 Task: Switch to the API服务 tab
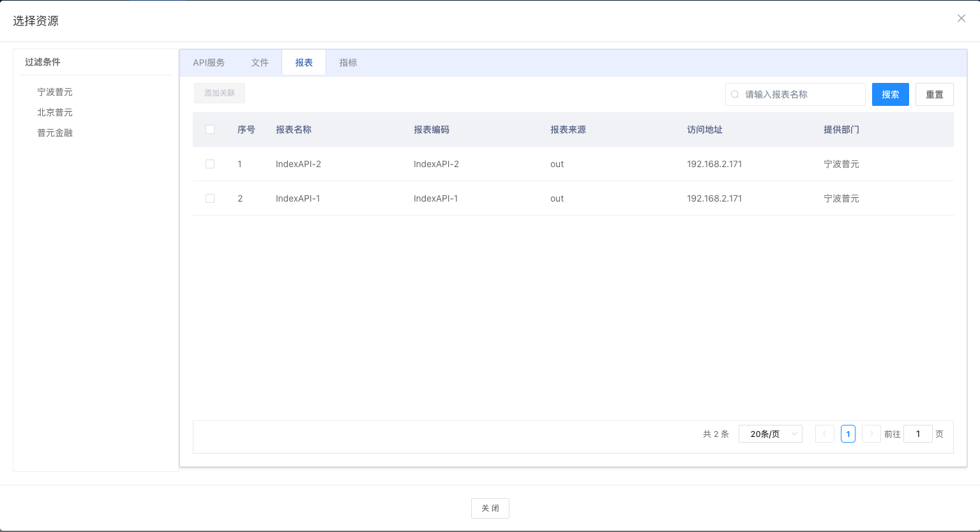[x=209, y=63]
